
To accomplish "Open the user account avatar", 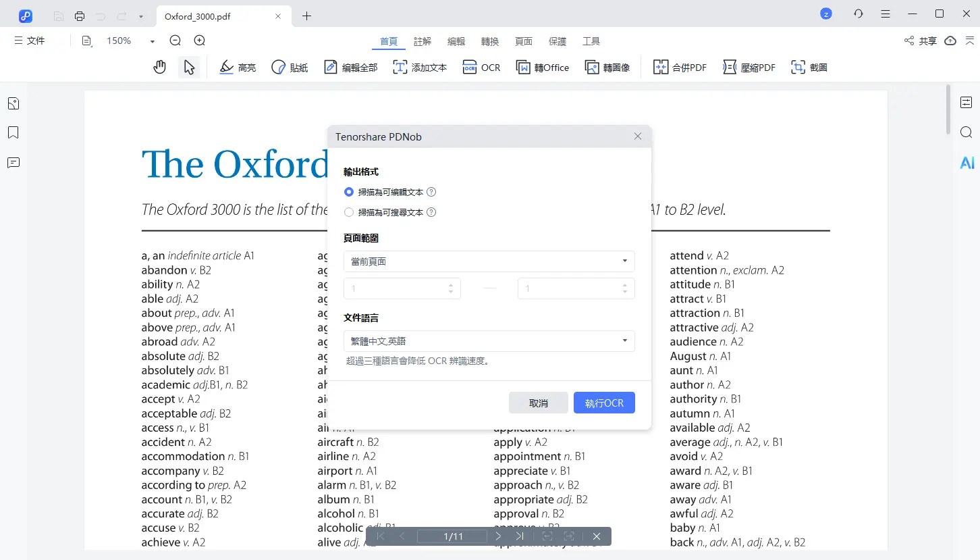I will pyautogui.click(x=825, y=14).
